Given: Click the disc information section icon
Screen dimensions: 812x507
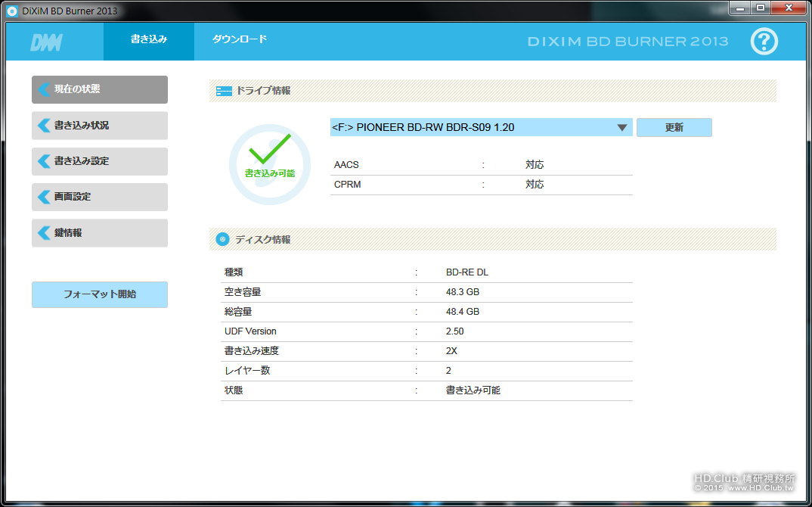Looking at the screenshot, I should tap(223, 239).
